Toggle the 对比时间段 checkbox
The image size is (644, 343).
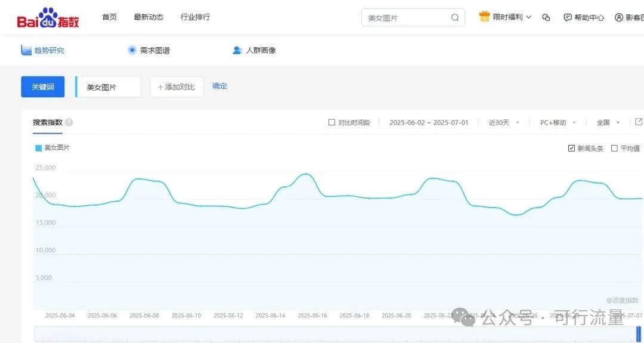click(332, 122)
